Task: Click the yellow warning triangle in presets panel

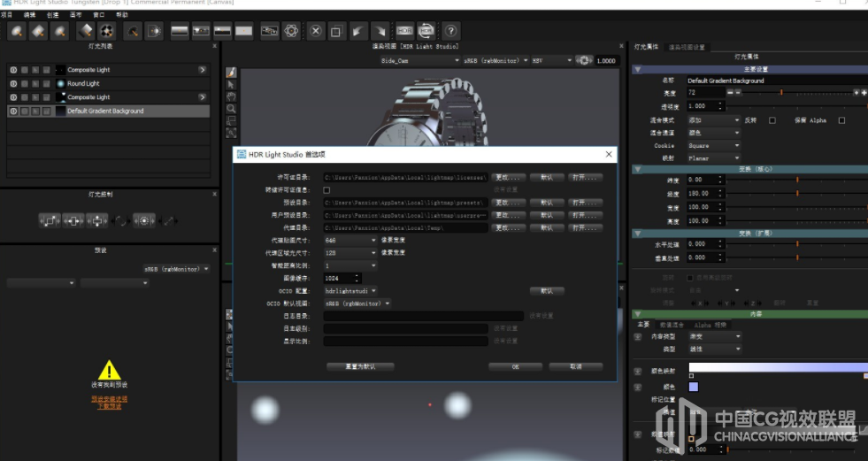Action: coord(109,370)
